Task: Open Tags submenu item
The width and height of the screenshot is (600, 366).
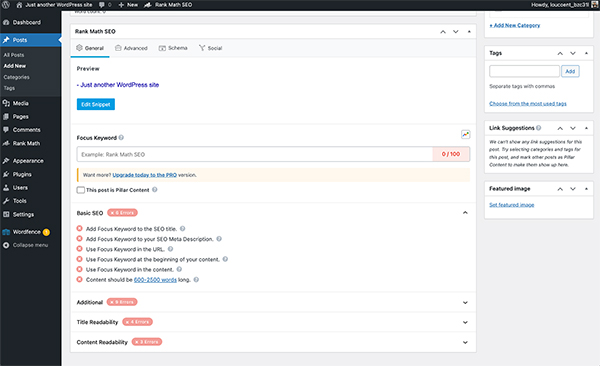Action: (9, 88)
